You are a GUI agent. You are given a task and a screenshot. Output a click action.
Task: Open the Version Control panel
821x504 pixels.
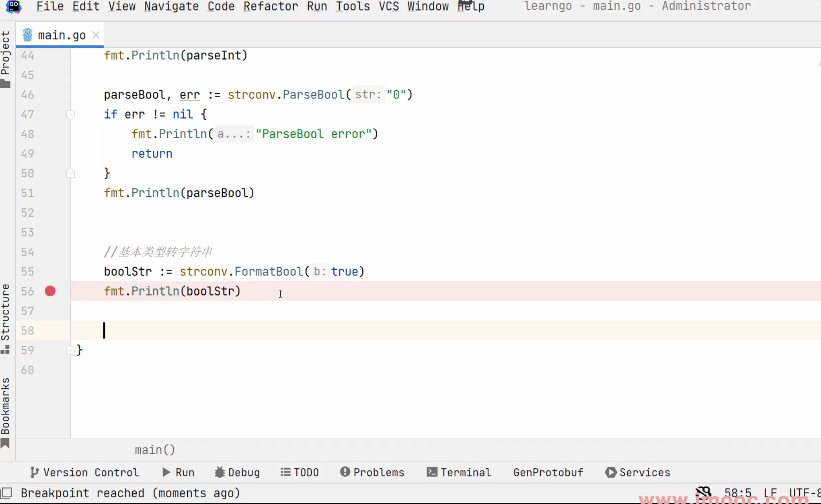(x=84, y=472)
